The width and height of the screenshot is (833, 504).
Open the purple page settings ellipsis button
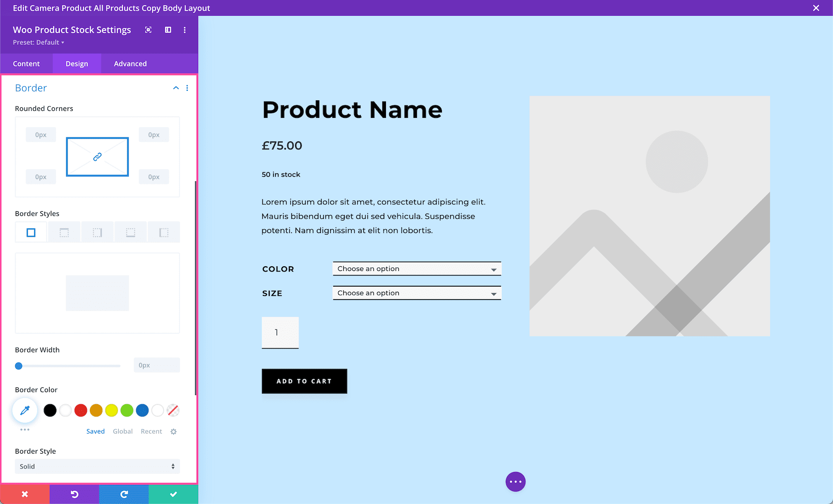(516, 481)
